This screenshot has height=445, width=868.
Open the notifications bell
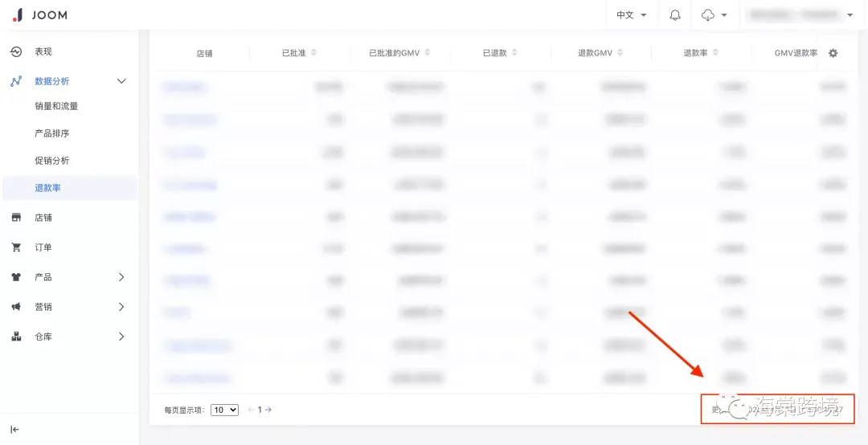click(x=675, y=15)
